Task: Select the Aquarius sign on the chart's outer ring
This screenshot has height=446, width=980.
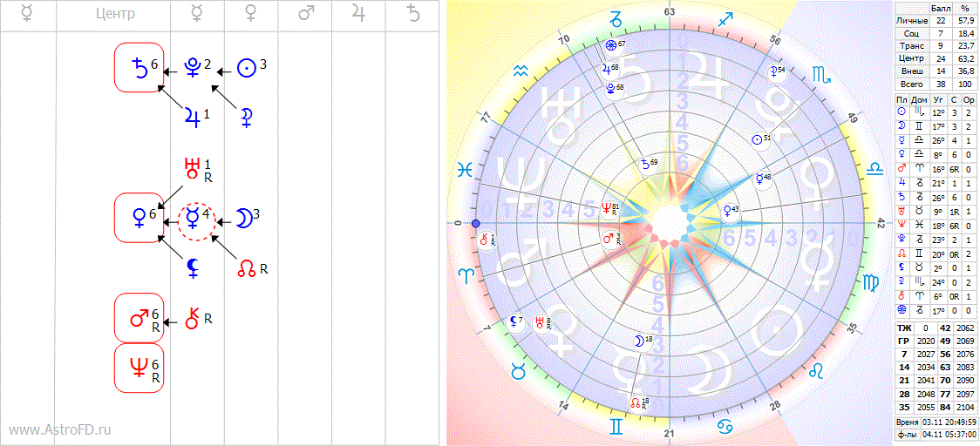Action: point(520,72)
